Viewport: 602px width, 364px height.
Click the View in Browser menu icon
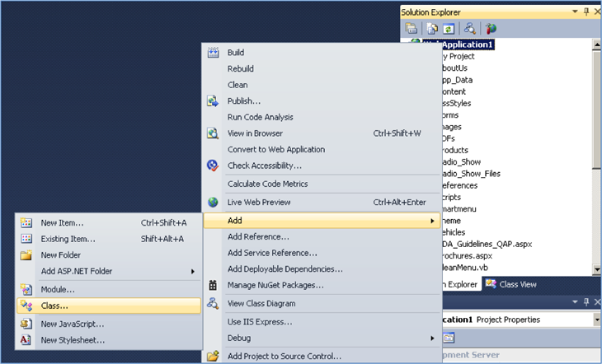click(213, 133)
